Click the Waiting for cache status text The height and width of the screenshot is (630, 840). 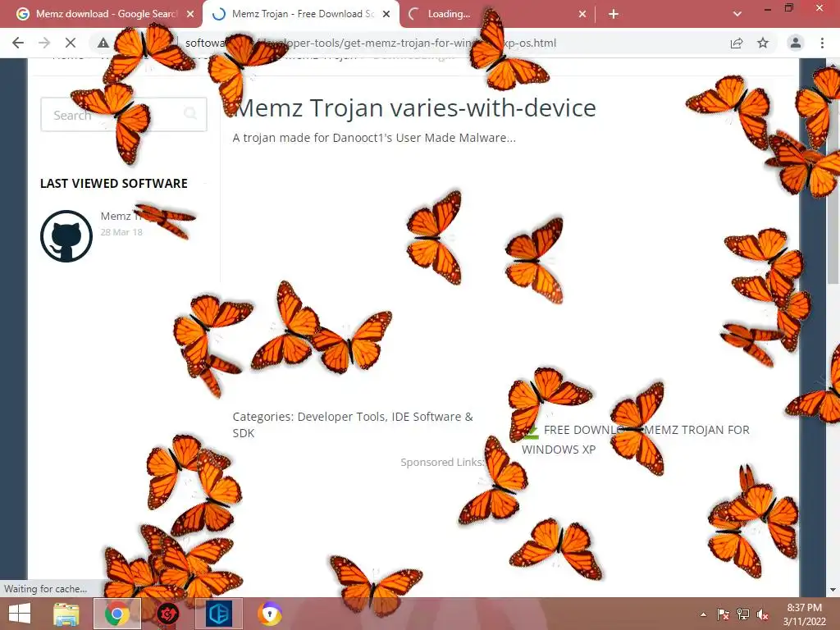tap(46, 589)
